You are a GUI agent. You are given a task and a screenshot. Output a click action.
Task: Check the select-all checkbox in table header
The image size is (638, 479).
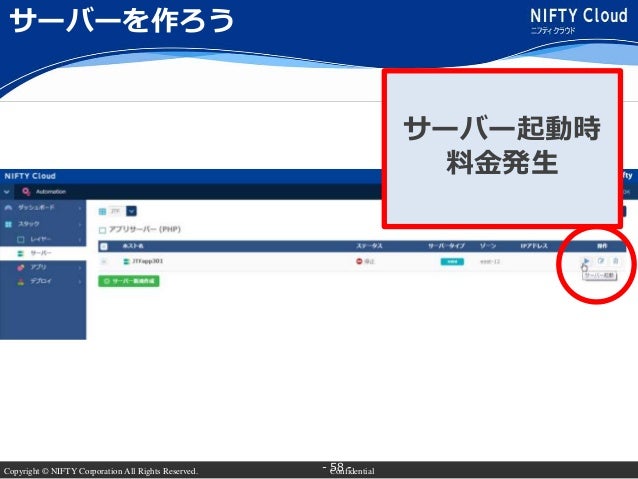coord(104,246)
